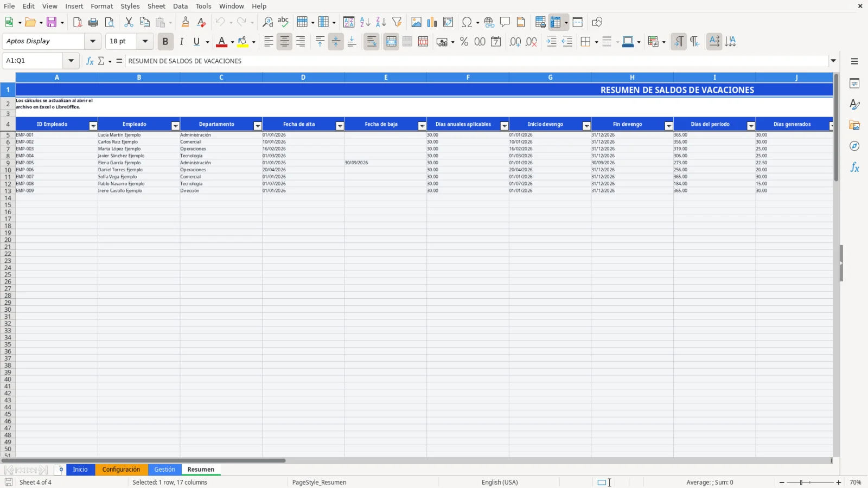Viewport: 868px width, 488px height.
Task: Open the Data menu
Action: [x=181, y=6]
